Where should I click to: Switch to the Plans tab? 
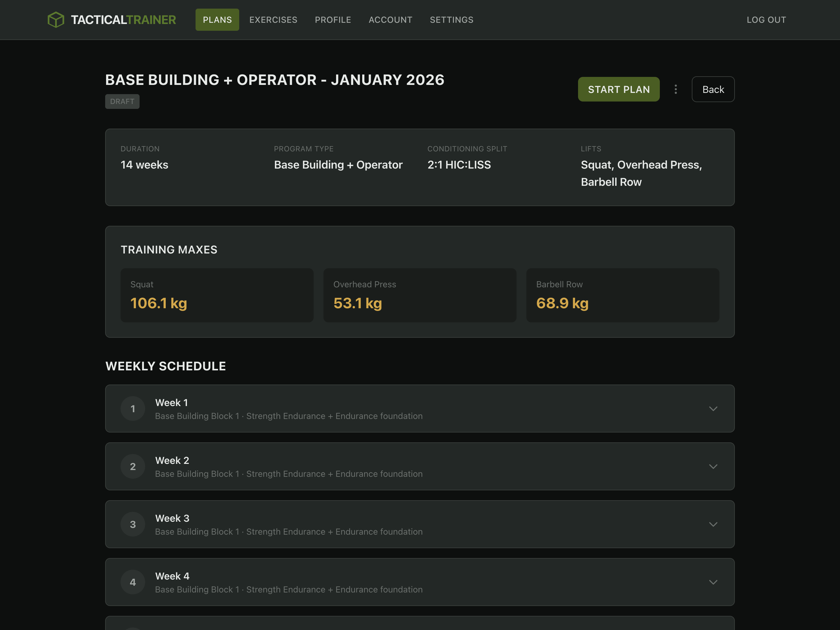[217, 20]
